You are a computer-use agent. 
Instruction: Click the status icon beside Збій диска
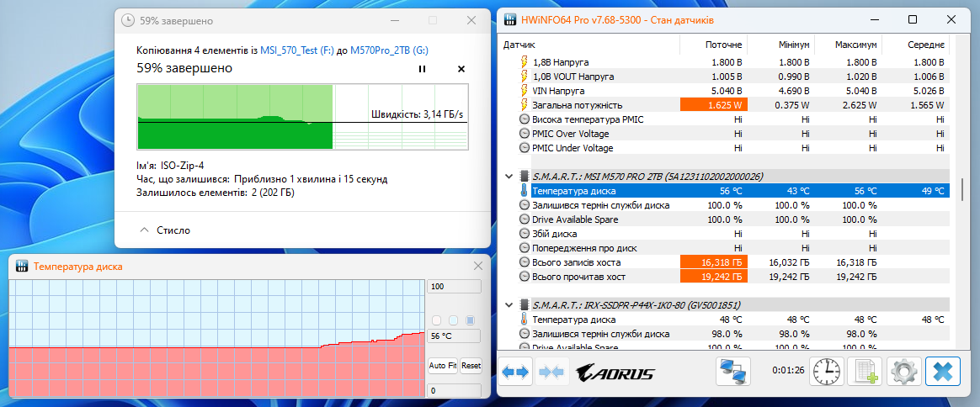click(x=524, y=234)
